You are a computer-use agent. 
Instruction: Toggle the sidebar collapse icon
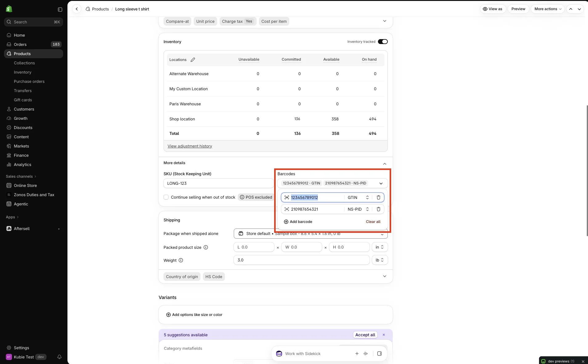point(60,10)
